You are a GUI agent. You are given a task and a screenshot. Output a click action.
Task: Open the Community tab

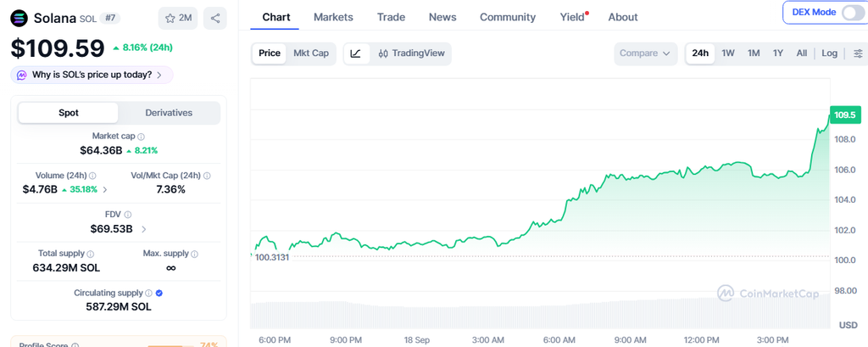pos(508,17)
